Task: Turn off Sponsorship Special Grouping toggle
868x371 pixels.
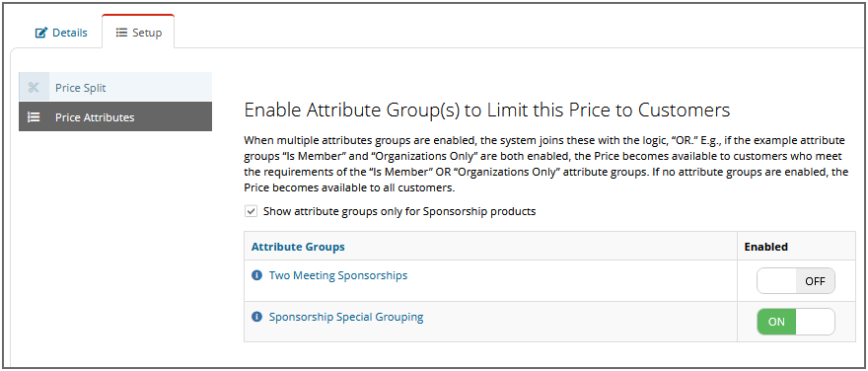Action: pos(795,322)
